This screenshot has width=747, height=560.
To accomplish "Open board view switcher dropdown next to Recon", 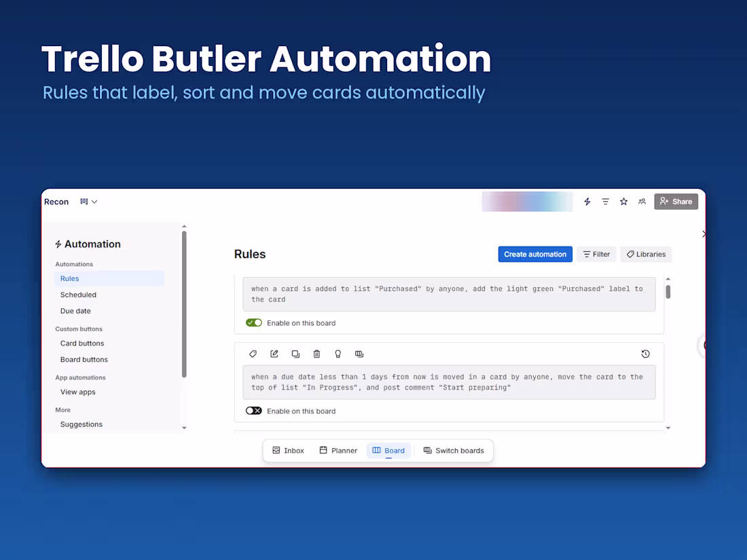I will [x=88, y=202].
